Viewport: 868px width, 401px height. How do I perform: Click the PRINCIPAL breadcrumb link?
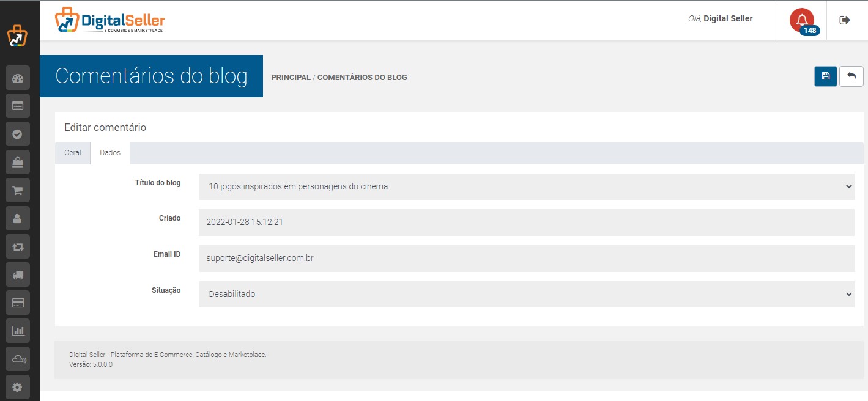291,78
